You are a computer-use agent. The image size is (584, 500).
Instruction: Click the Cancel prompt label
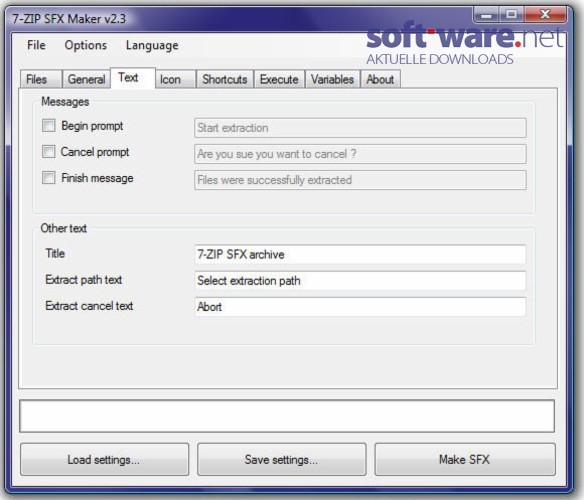(95, 152)
